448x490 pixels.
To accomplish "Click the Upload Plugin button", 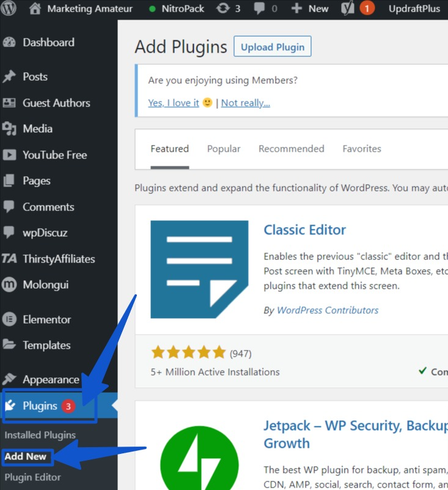I will click(273, 46).
